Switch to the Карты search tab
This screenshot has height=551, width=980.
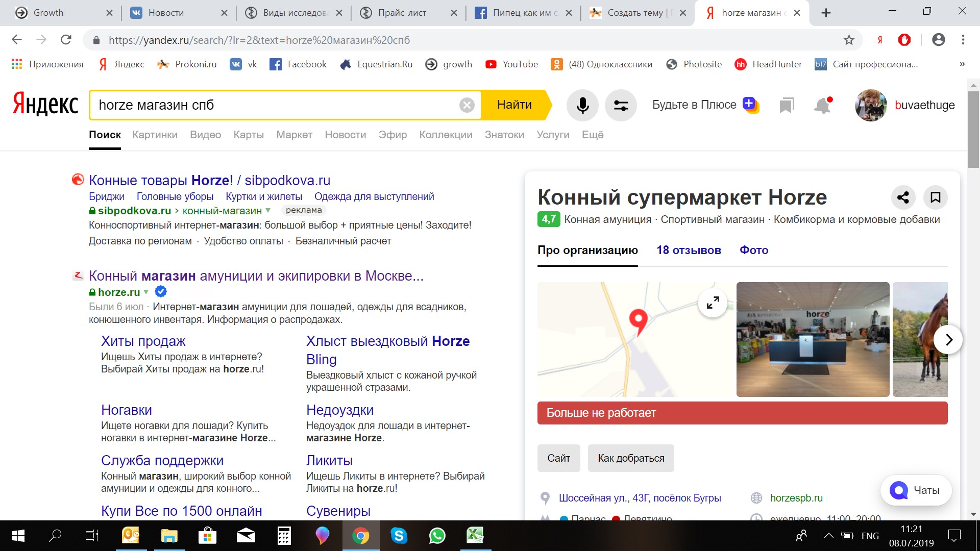coord(249,135)
